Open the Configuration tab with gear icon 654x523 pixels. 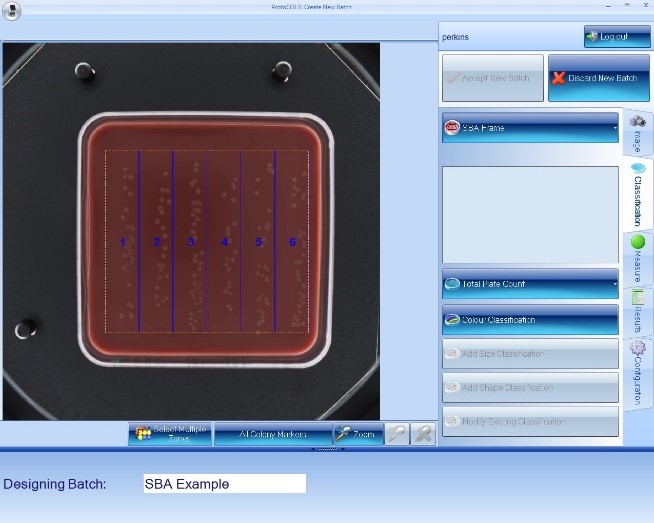click(637, 369)
